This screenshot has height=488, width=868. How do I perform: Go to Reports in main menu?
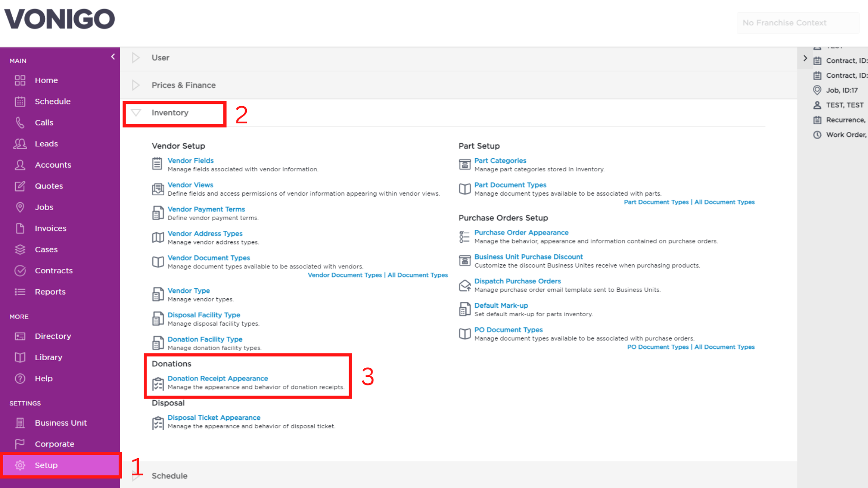[x=50, y=292]
